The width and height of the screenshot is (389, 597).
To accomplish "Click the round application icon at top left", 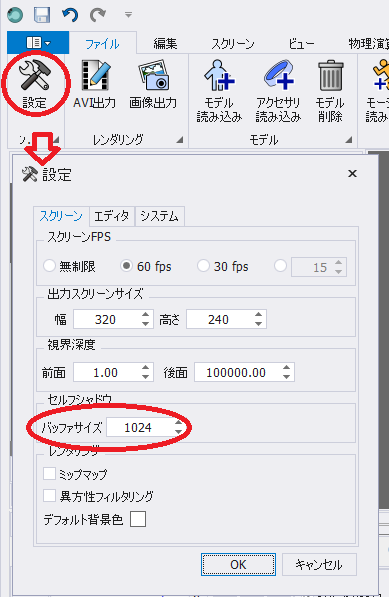I will click(15, 15).
